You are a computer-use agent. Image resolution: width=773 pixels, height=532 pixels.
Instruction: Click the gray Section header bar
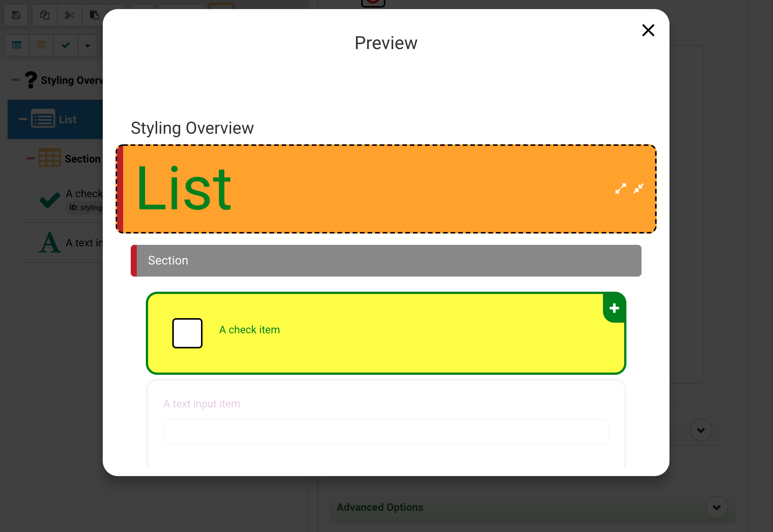pyautogui.click(x=386, y=261)
